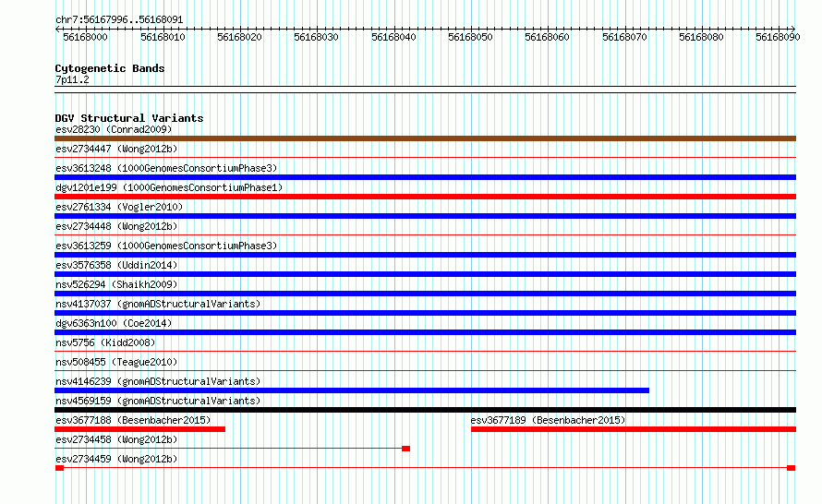Viewport: 822px width, 504px height.
Task: Click ruler position 56168000
Action: [85, 37]
